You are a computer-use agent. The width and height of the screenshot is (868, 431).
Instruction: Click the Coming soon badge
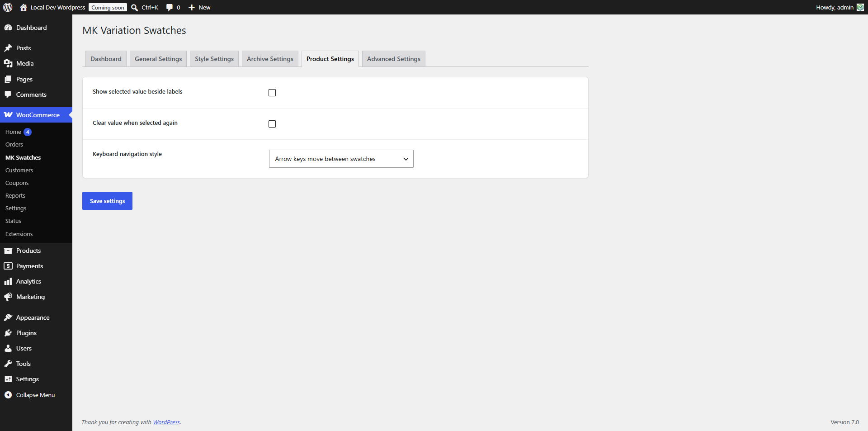108,7
